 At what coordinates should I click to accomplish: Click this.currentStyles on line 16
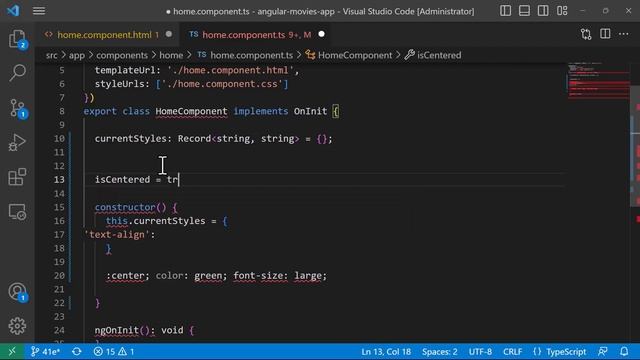tap(156, 221)
